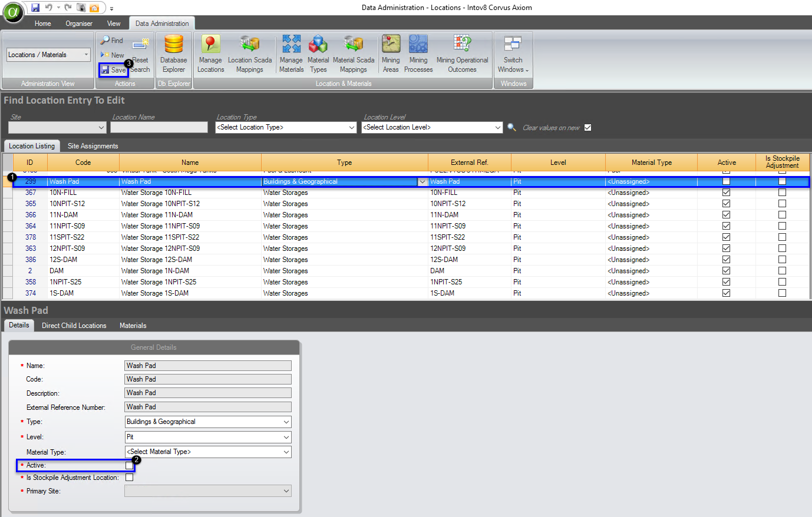This screenshot has width=812, height=517.
Task: Open Manage Locations
Action: pyautogui.click(x=210, y=54)
